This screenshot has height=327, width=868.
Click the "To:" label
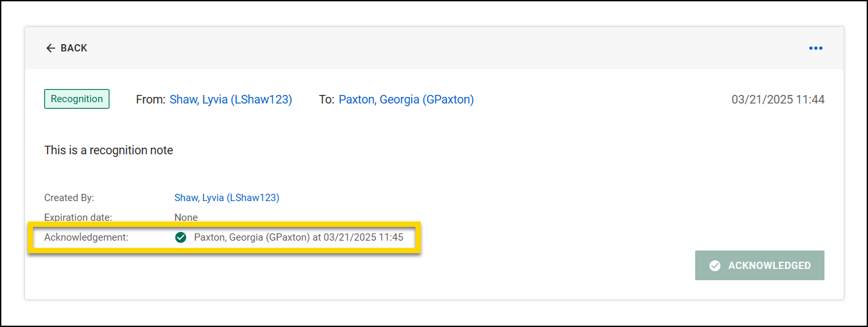(x=327, y=100)
